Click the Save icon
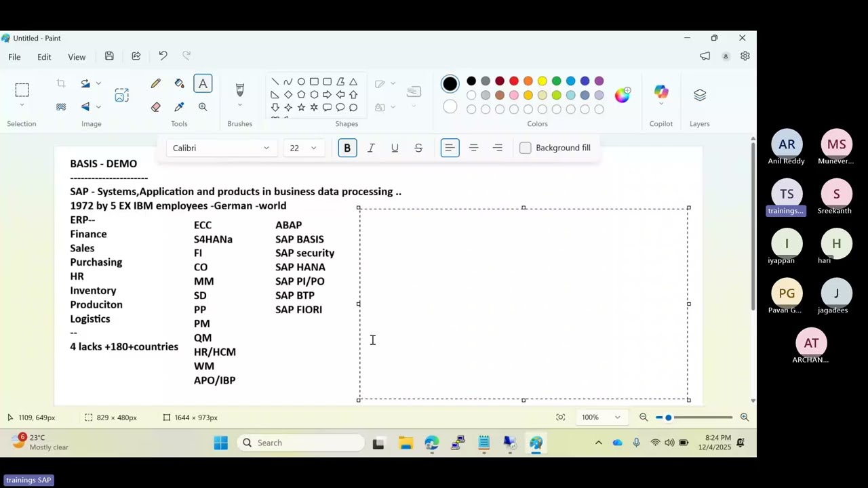 click(109, 56)
